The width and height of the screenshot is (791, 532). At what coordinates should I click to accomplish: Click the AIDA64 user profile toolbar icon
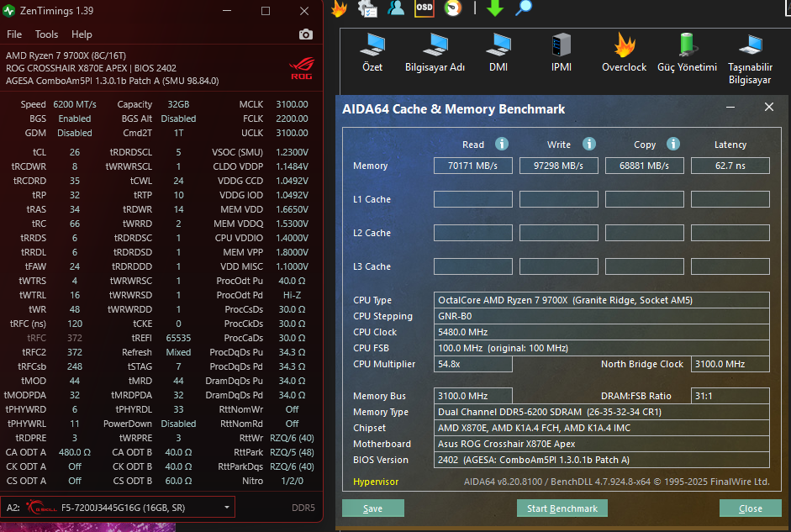coord(396,8)
